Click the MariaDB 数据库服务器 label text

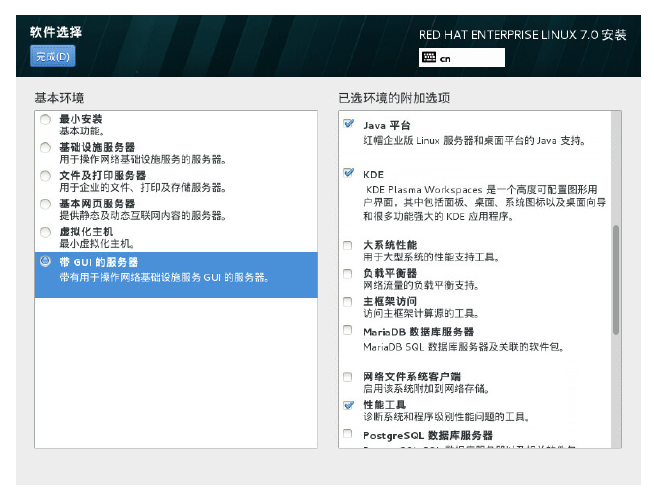pos(418,332)
